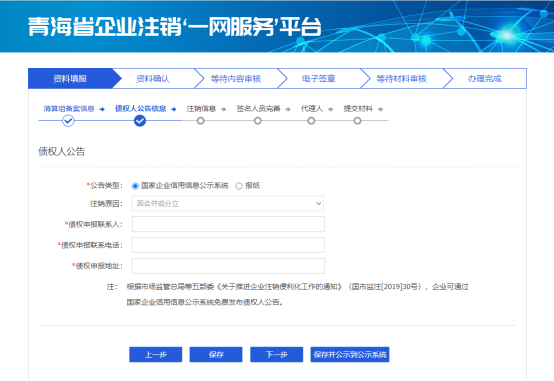Click the 清算组备案信息 checkmark step circle
Screen dimensions: 554x381
[68, 121]
